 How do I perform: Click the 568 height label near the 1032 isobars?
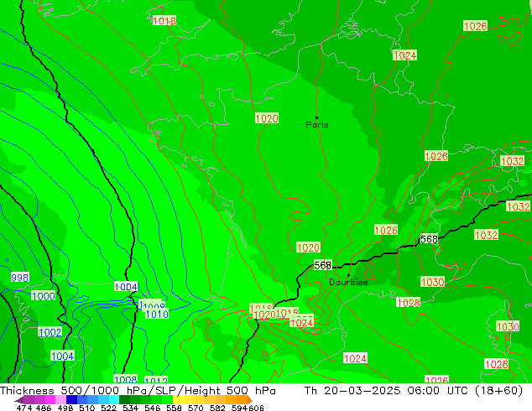429,239
